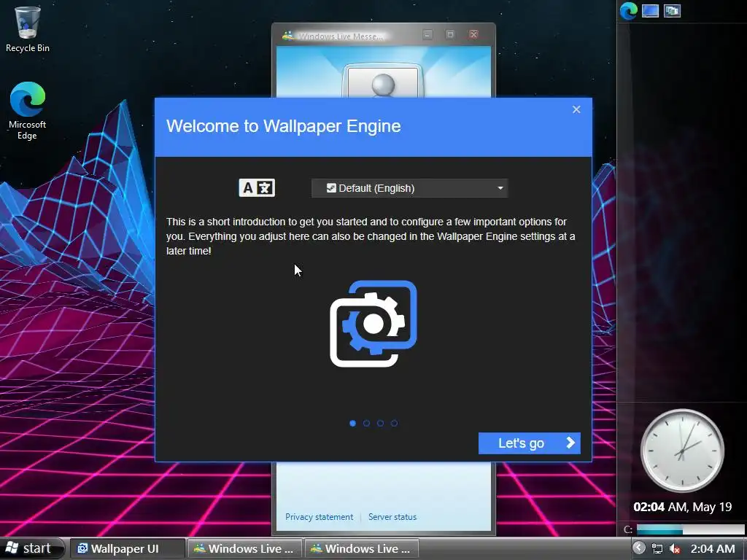Click the Edge icon in top sidebar
747x560 pixels.
628,11
